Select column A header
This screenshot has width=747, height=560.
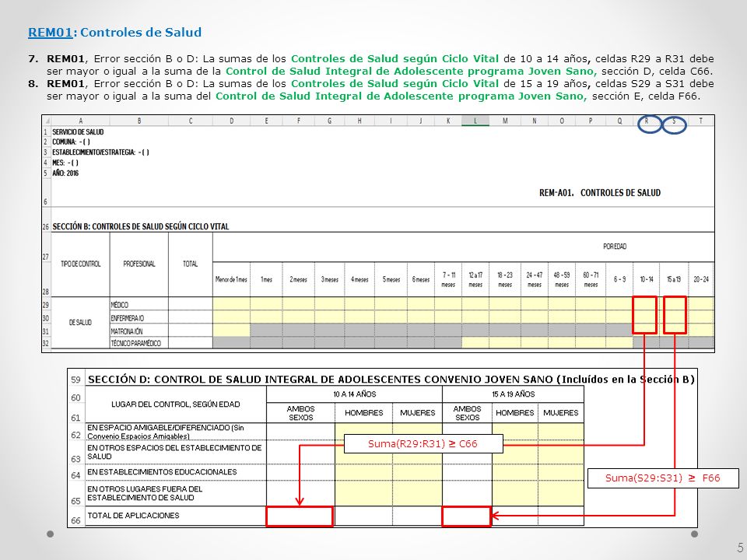point(80,121)
